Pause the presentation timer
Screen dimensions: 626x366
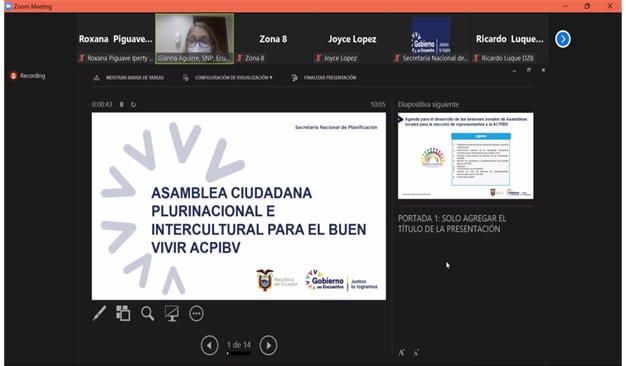121,105
